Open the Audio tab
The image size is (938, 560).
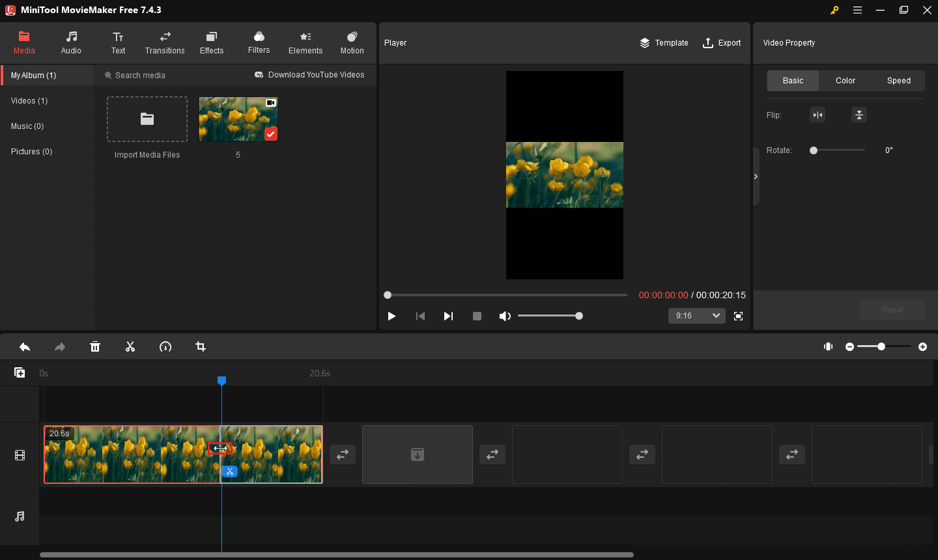[71, 43]
